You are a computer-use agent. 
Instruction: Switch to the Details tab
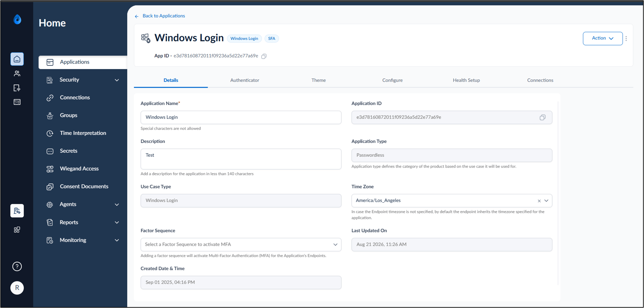click(x=171, y=80)
